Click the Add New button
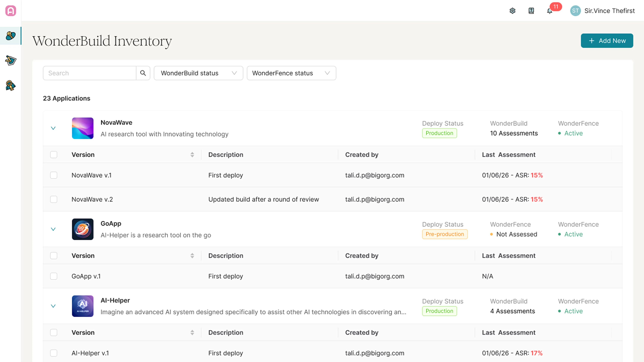644x362 pixels. (607, 41)
